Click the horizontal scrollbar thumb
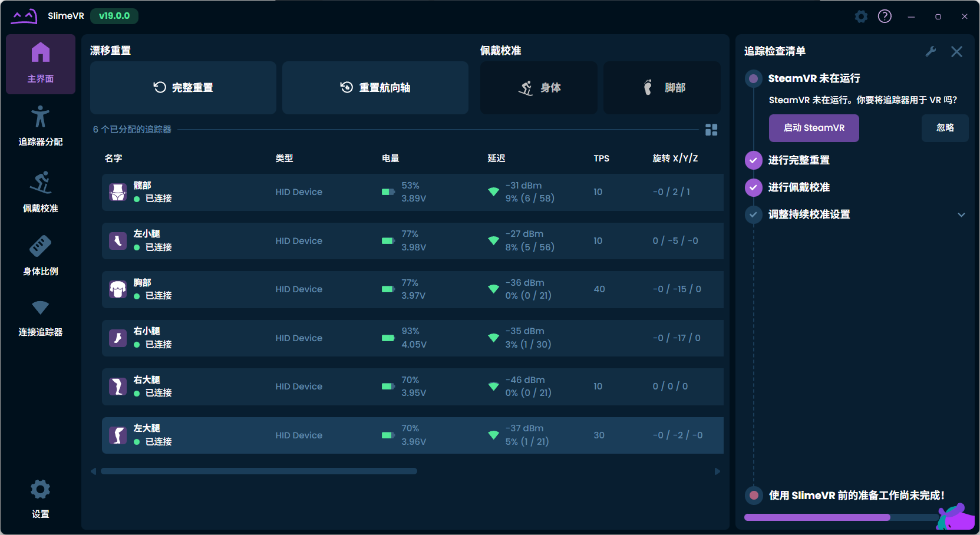Viewport: 980px width, 535px height. [259, 471]
